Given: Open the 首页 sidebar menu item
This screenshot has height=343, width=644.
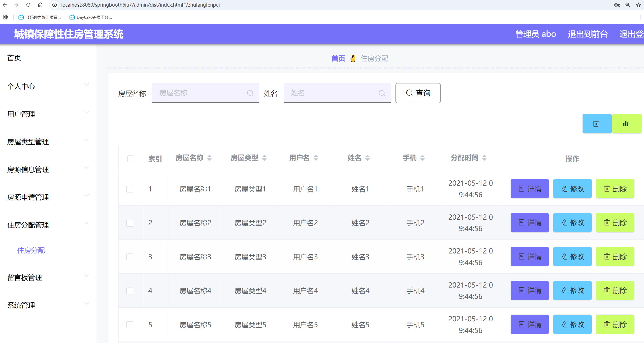Looking at the screenshot, I should 14,58.
